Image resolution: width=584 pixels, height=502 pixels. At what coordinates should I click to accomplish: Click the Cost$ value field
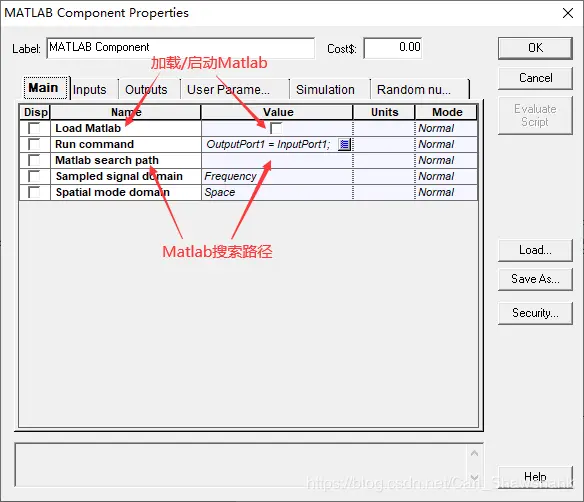393,48
